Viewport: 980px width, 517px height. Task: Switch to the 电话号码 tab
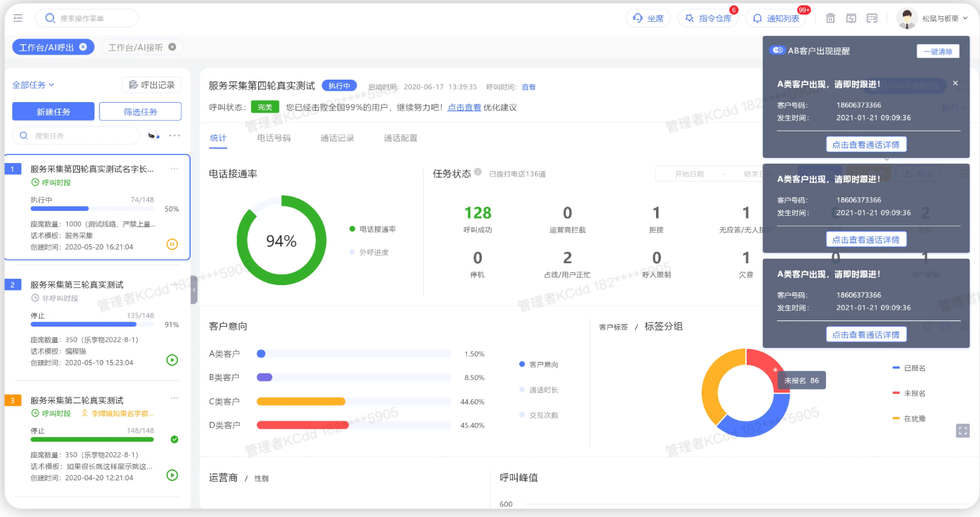pyautogui.click(x=274, y=138)
